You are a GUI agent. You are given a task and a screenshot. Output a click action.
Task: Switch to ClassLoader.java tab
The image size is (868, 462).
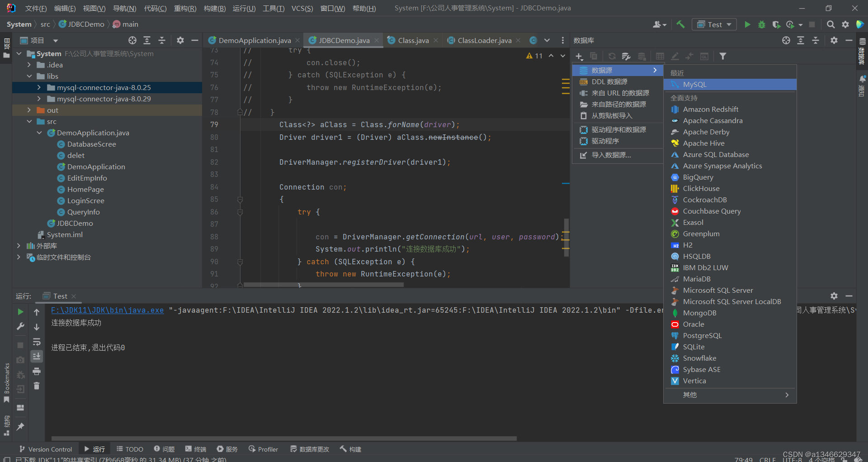click(x=484, y=40)
